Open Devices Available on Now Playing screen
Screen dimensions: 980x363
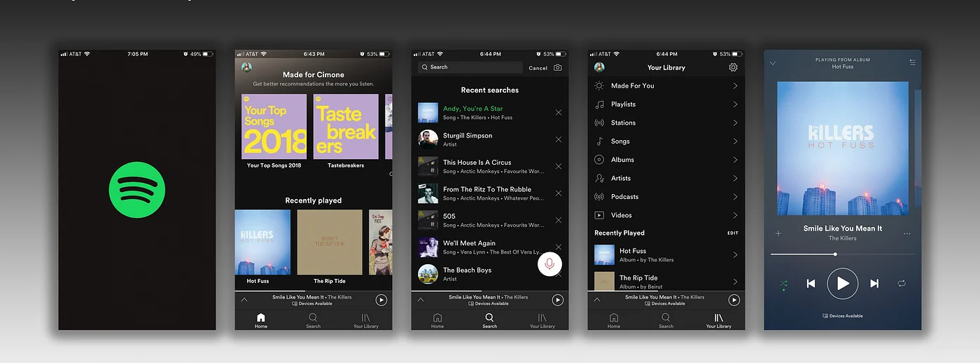843,316
